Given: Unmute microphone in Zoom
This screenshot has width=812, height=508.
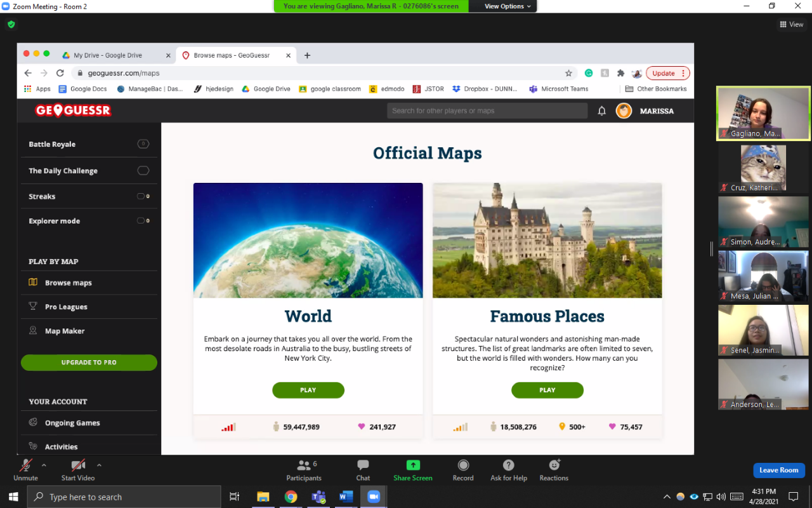Looking at the screenshot, I should [25, 470].
